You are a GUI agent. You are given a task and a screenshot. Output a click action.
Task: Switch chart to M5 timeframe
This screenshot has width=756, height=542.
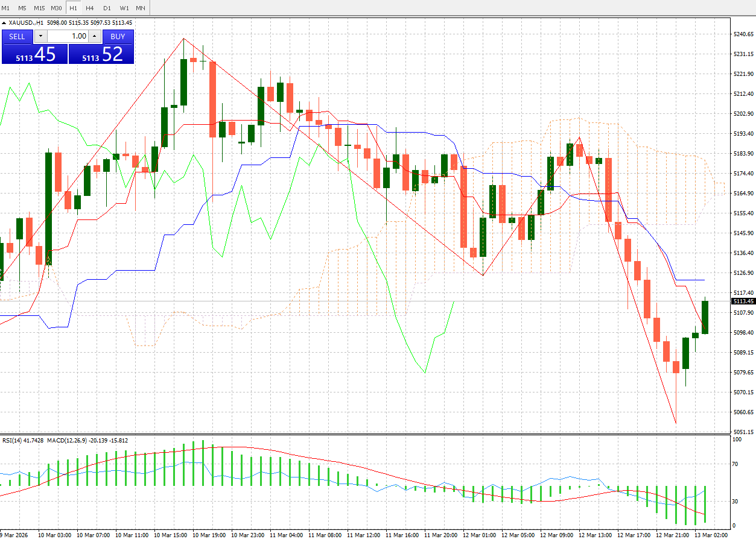pyautogui.click(x=23, y=8)
